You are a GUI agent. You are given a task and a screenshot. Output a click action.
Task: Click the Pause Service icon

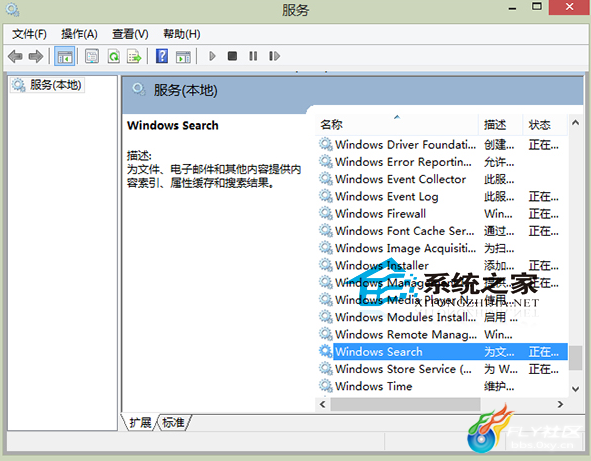click(x=253, y=56)
